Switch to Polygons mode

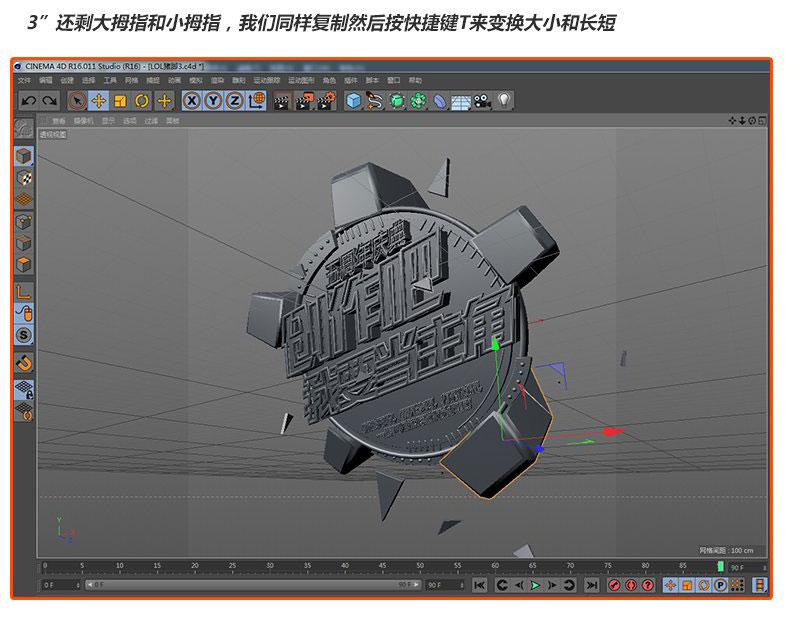(x=23, y=265)
